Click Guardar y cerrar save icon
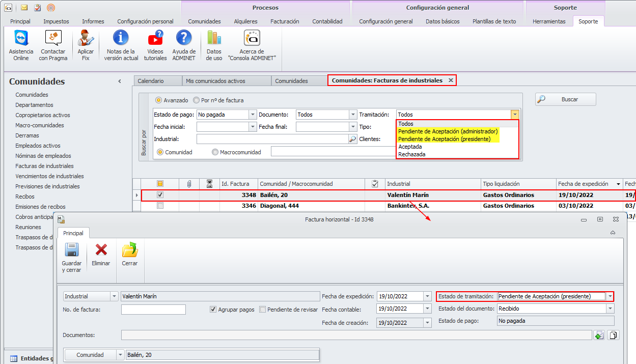 click(x=71, y=250)
